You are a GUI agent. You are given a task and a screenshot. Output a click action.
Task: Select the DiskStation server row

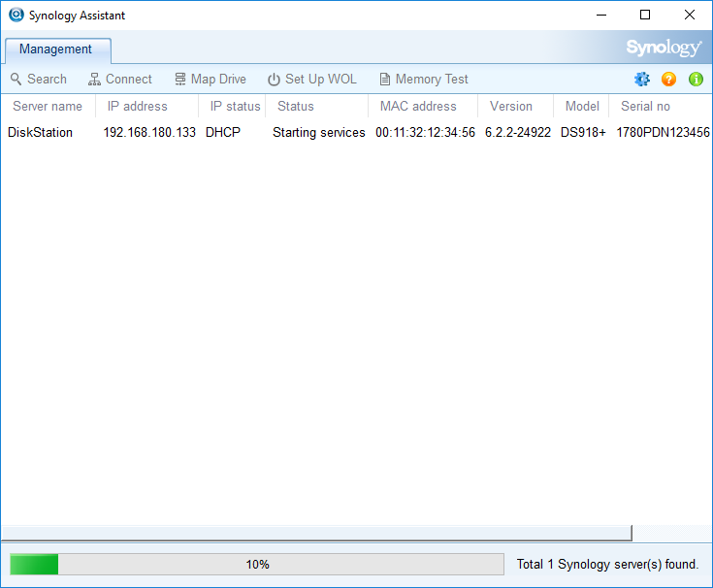pyautogui.click(x=357, y=132)
